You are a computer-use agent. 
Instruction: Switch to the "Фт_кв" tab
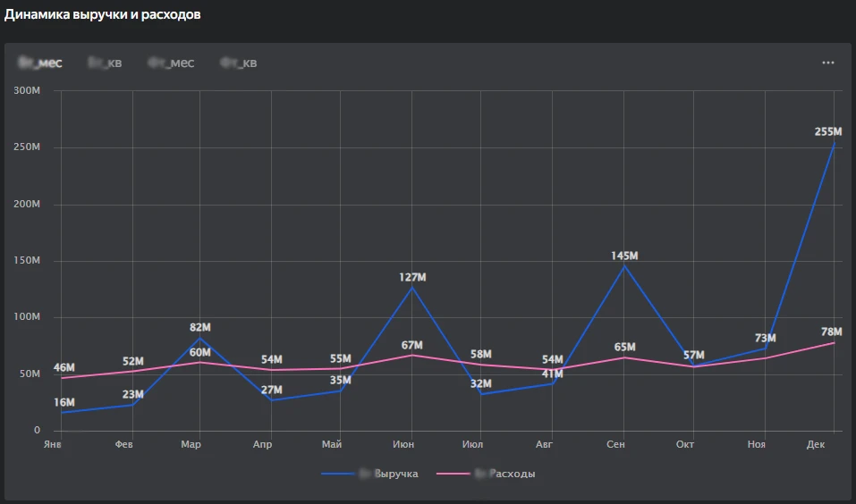(x=239, y=63)
